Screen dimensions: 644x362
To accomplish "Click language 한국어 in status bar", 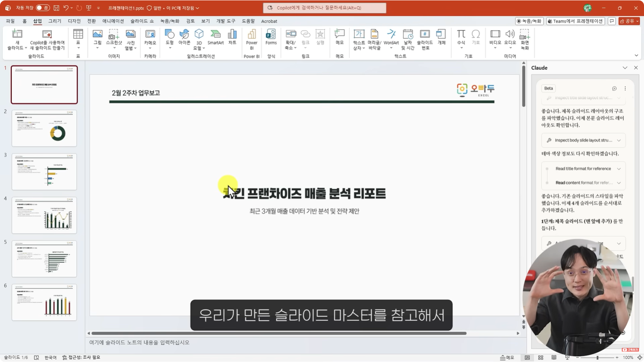I will [50, 357].
